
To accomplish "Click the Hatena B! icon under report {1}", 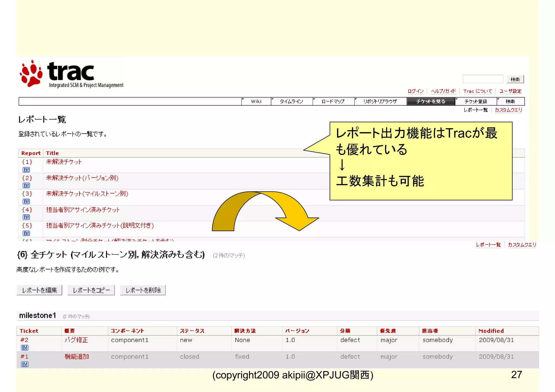I will point(26,170).
